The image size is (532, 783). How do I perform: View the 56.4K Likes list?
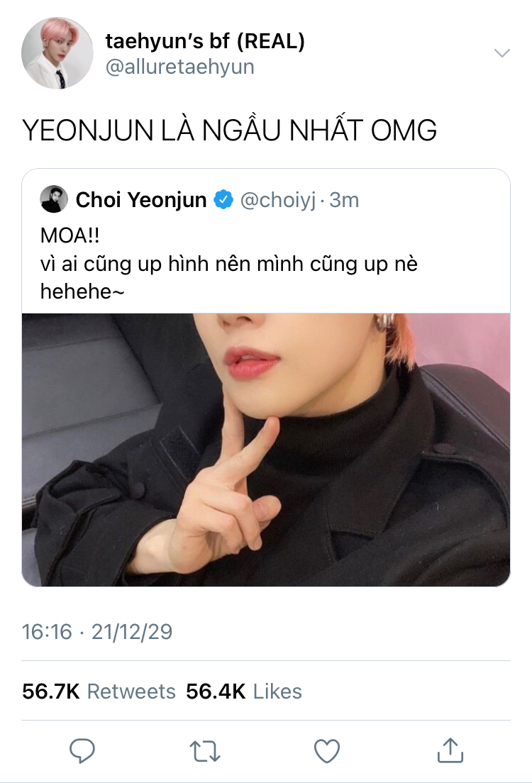click(x=244, y=692)
